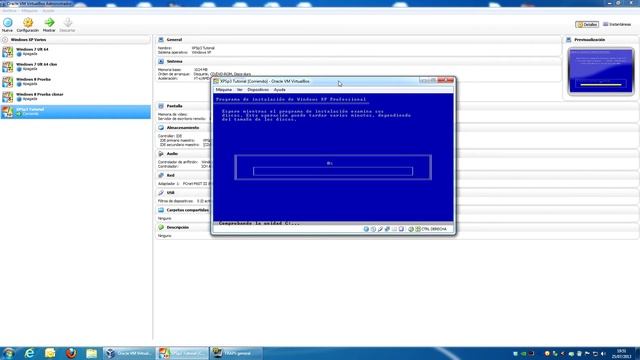Click the network indicator in VM status bar
This screenshot has width=640, height=360.
coord(387,229)
